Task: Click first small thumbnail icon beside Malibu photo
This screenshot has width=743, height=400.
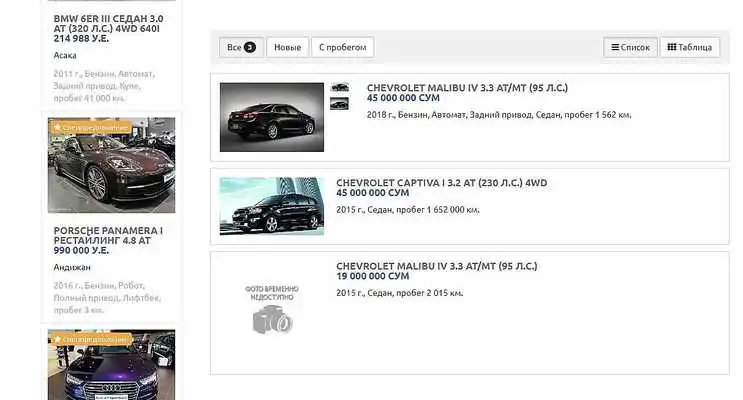Action: (340, 88)
